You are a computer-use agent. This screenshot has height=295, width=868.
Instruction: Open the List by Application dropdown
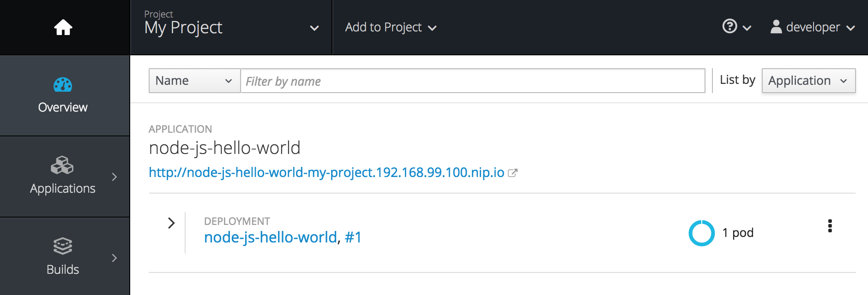click(x=808, y=81)
